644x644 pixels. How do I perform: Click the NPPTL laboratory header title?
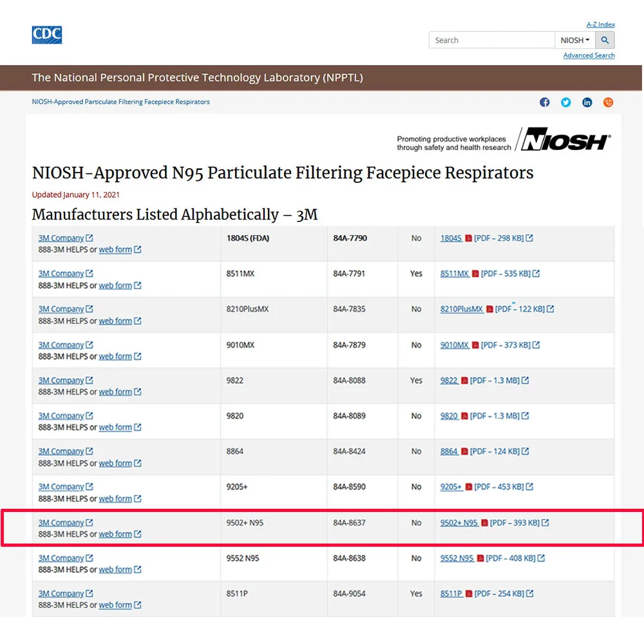click(x=198, y=78)
